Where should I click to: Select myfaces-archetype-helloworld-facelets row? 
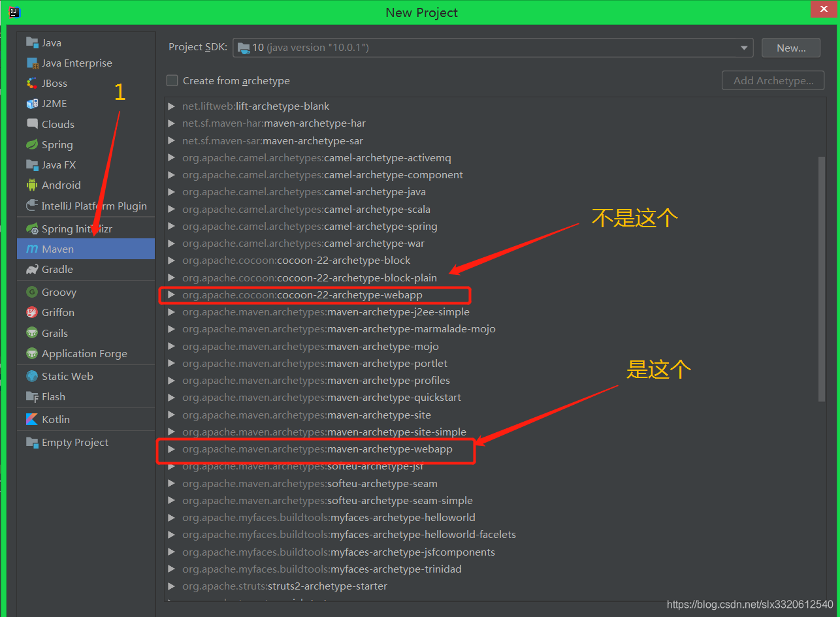(x=494, y=535)
